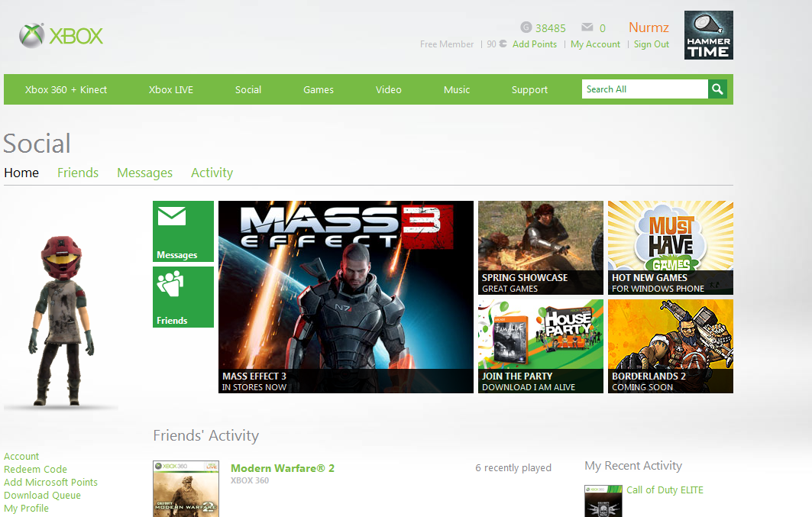Screen dimensions: 812x517
Task: Switch to the Friends tab
Action: (78, 173)
